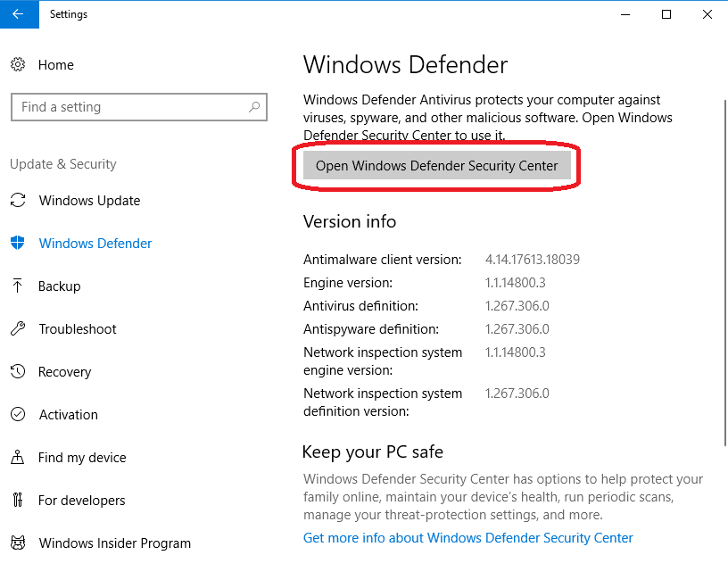Click the Windows Update sync icon
The image size is (728, 580).
[x=18, y=201]
